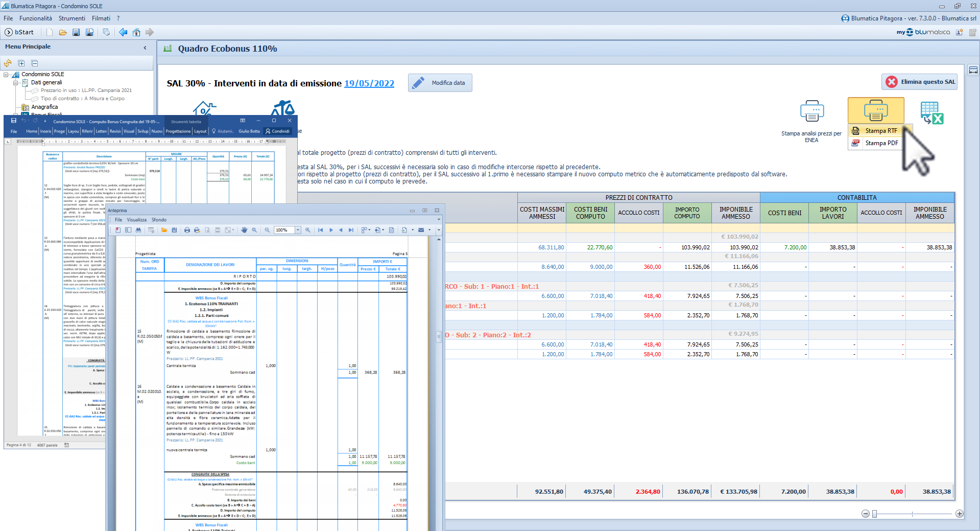Collapse the Menu Principale panel
The image size is (980, 531).
click(145, 48)
